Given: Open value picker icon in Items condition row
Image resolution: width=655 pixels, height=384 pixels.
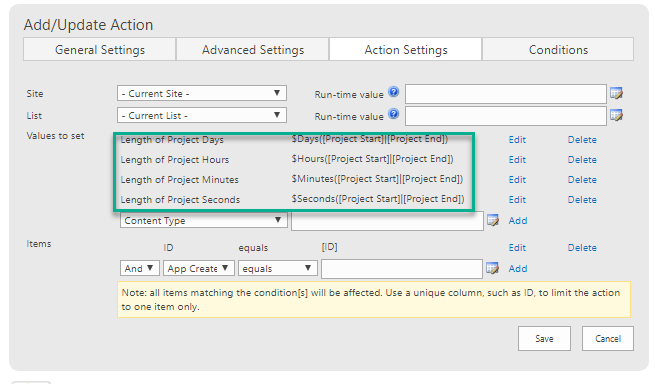Looking at the screenshot, I should click(x=493, y=268).
